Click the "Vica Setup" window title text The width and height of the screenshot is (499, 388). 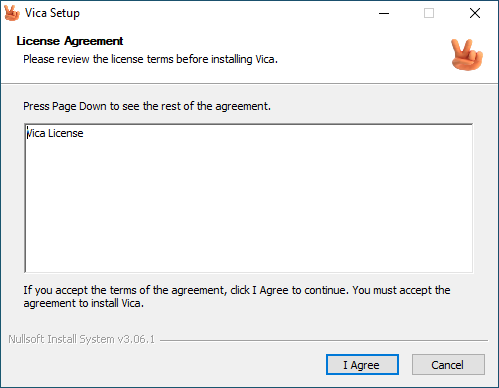click(52, 13)
